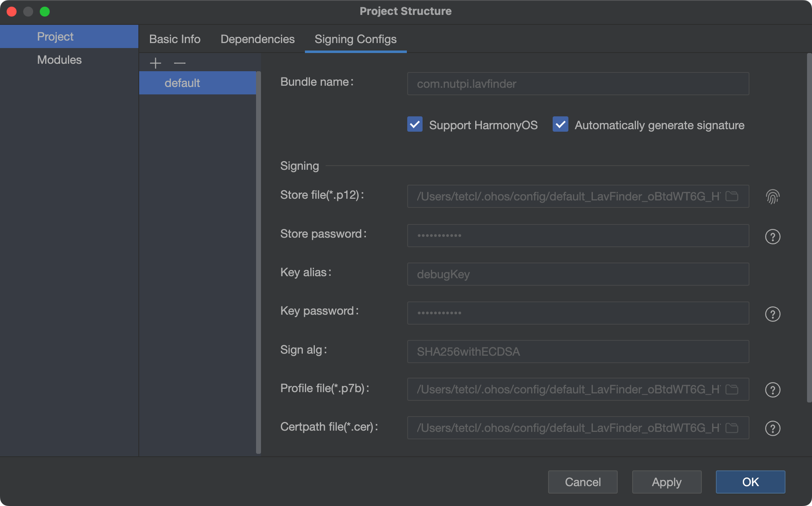
Task: Click the Cancel button
Action: [x=582, y=482]
